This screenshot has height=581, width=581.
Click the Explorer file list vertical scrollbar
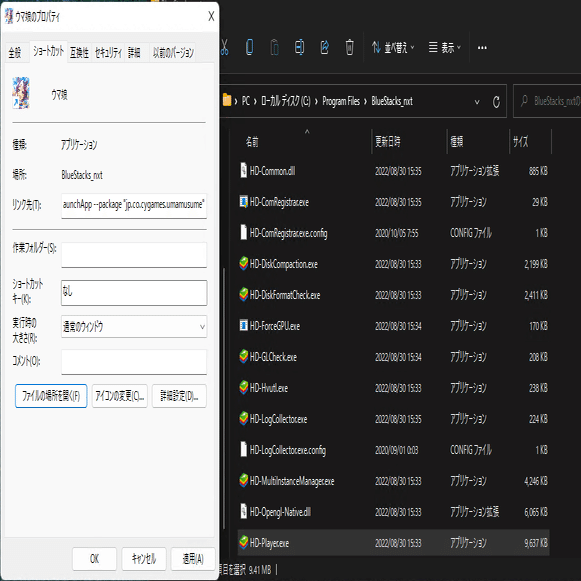(x=224, y=398)
